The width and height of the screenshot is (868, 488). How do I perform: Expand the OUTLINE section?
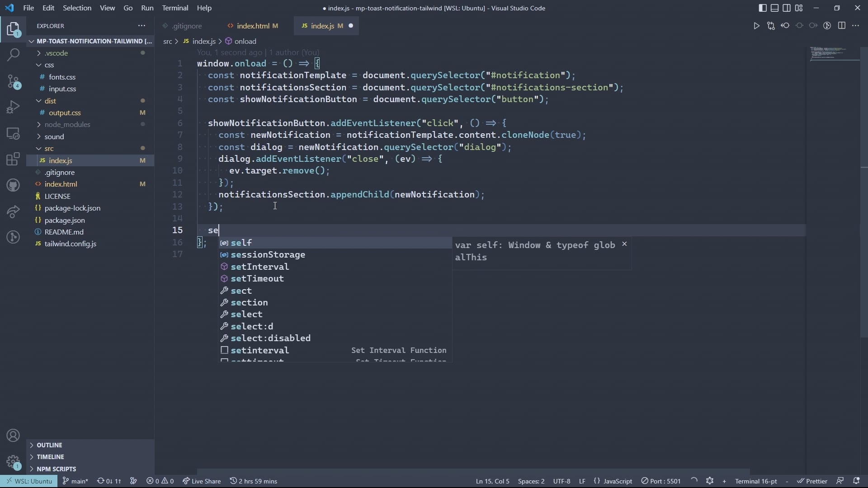pos(49,445)
